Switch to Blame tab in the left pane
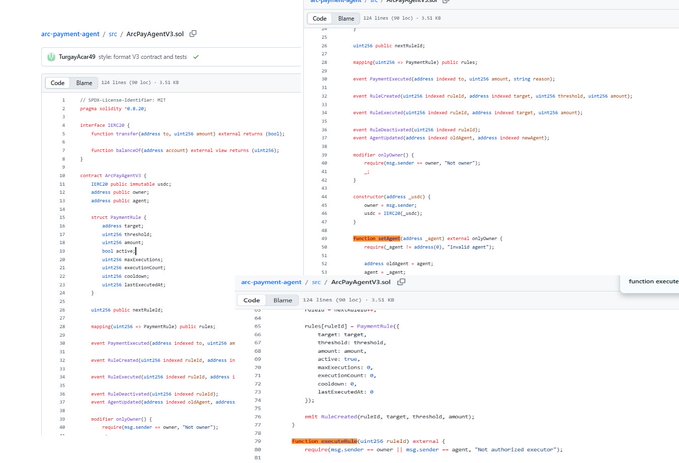Screen dimensions: 679x463 point(84,83)
